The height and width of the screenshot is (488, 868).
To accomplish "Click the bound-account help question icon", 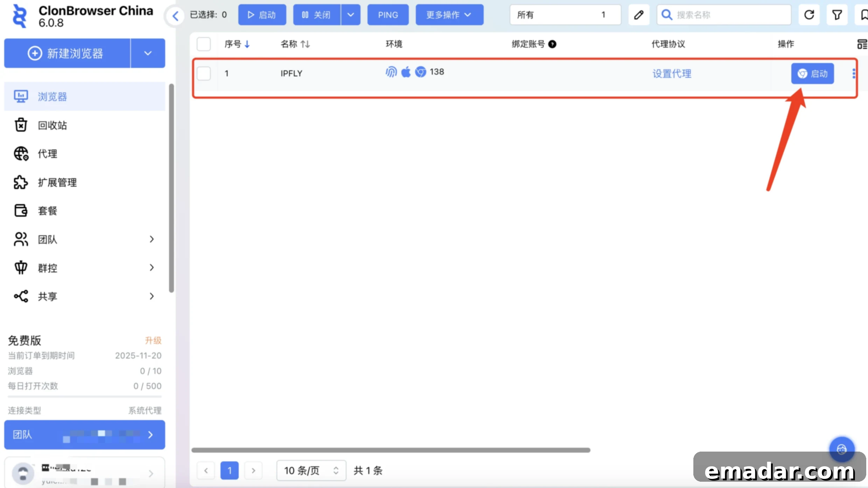I will [552, 44].
